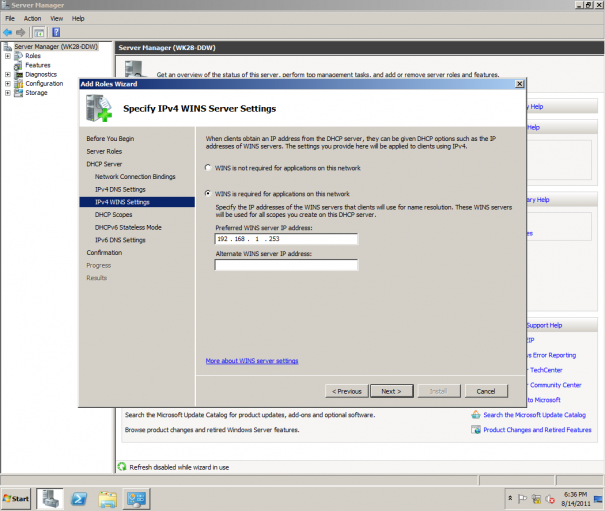Open Product Changes and Retired Features link
The width and height of the screenshot is (605, 511).
(537, 430)
